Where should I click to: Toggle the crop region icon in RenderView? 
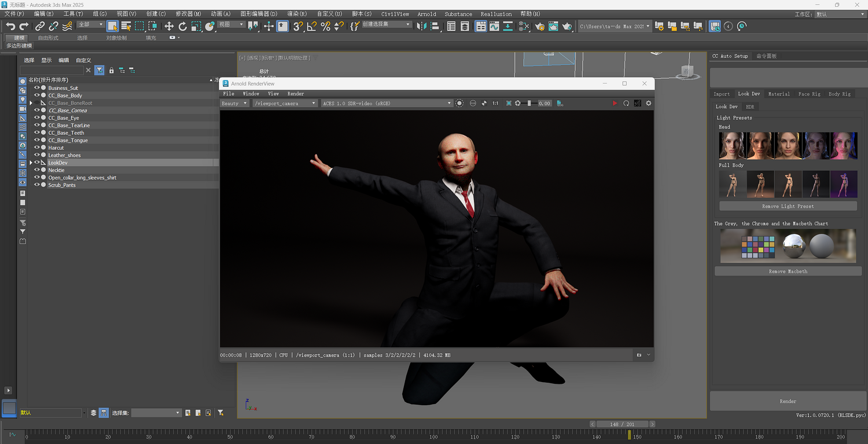pyautogui.click(x=509, y=103)
